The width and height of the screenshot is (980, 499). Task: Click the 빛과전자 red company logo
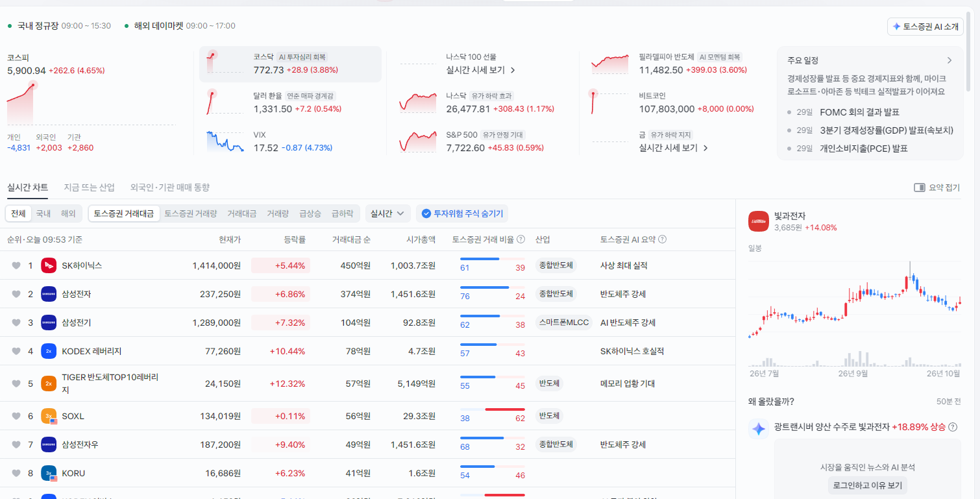point(758,221)
